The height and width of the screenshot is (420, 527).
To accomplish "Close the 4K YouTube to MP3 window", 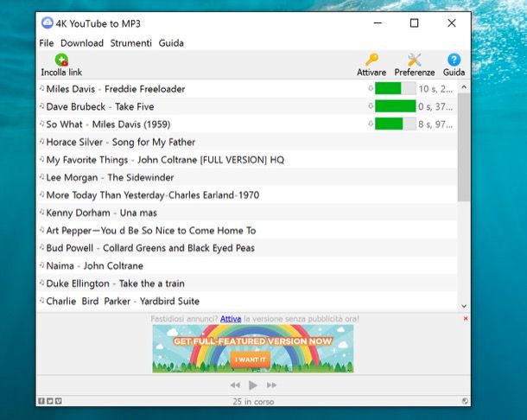I will point(452,23).
